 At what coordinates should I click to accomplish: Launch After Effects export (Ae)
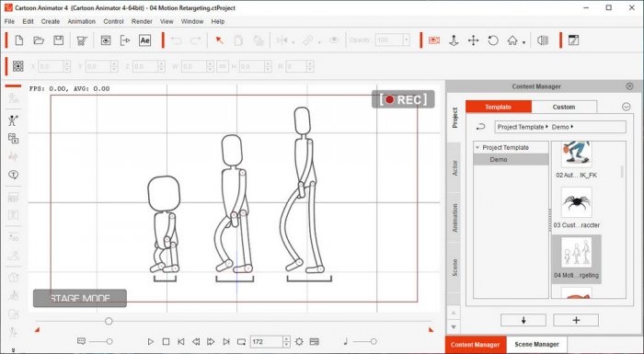144,40
